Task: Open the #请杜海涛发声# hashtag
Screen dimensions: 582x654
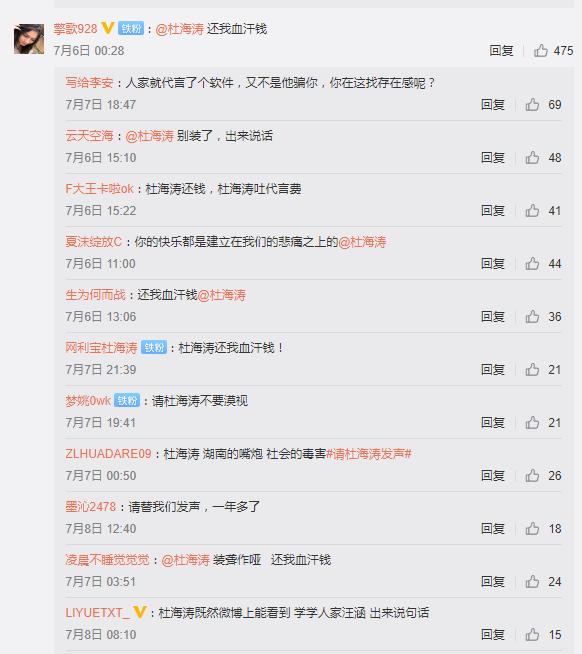Action: (x=369, y=453)
